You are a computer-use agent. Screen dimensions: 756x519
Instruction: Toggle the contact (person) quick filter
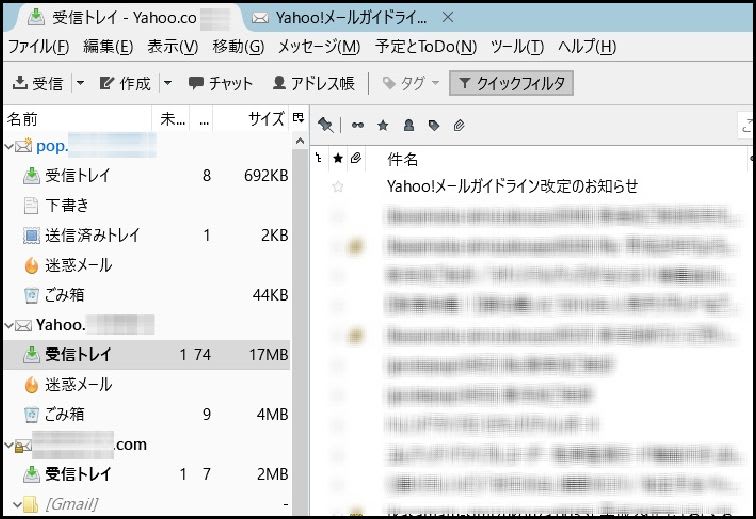click(x=408, y=125)
